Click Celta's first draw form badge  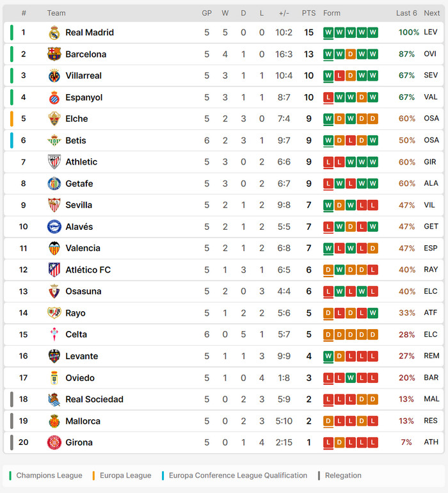(x=328, y=334)
